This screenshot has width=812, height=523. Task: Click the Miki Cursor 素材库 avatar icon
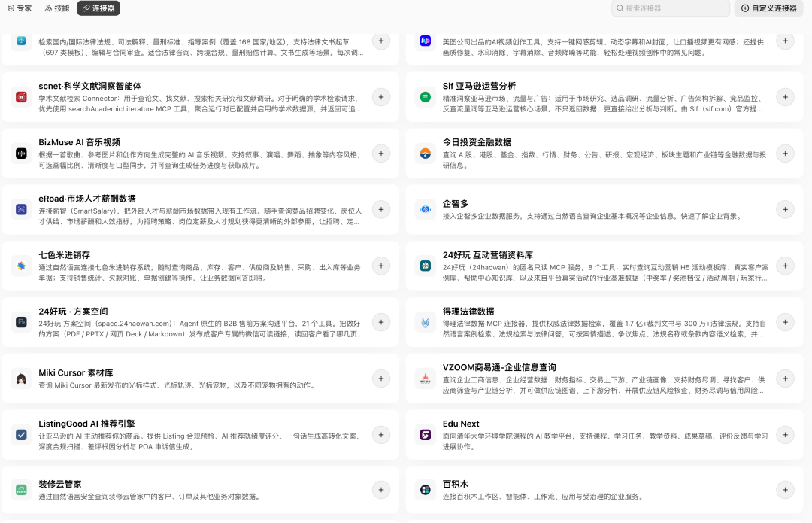pos(21,379)
